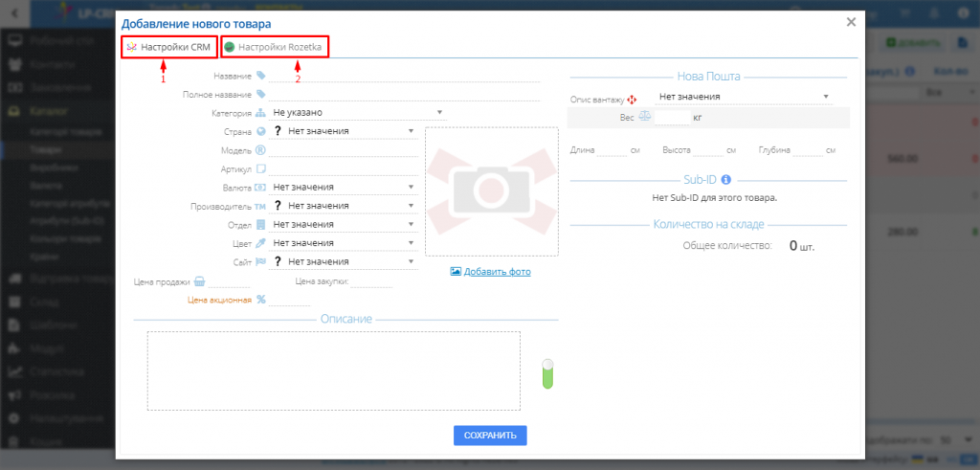980x470 pixels.
Task: Click the percent icon next to Цена акционная
Action: tap(260, 300)
